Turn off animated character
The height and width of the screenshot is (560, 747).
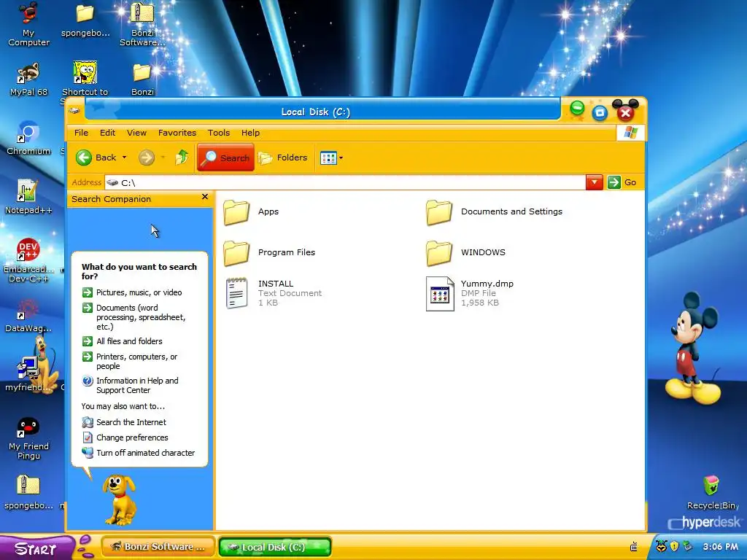click(x=138, y=453)
